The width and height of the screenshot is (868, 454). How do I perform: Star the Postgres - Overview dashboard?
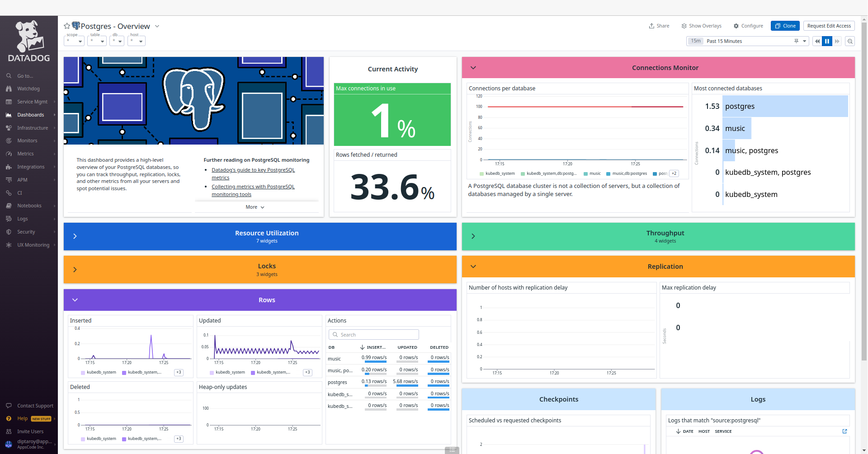point(66,26)
